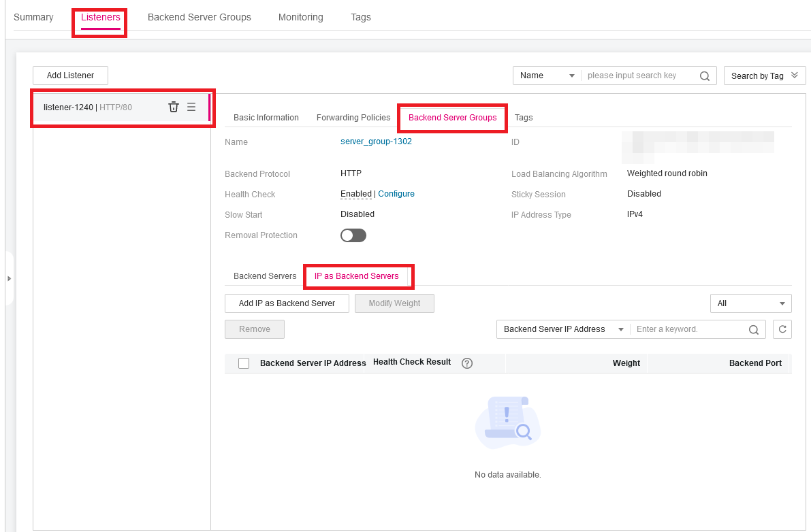Open the Forwarding Policies tab
This screenshot has height=532, width=811.
353,117
